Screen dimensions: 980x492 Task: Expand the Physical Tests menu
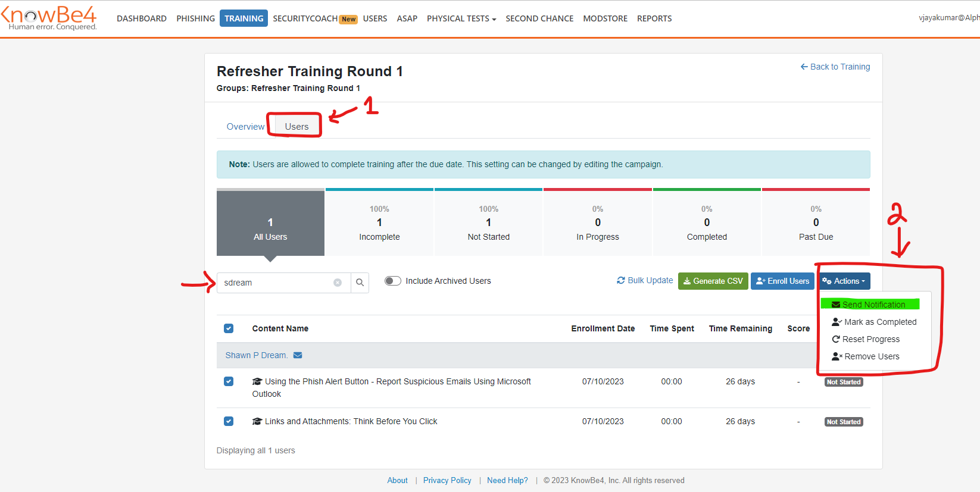pos(461,18)
